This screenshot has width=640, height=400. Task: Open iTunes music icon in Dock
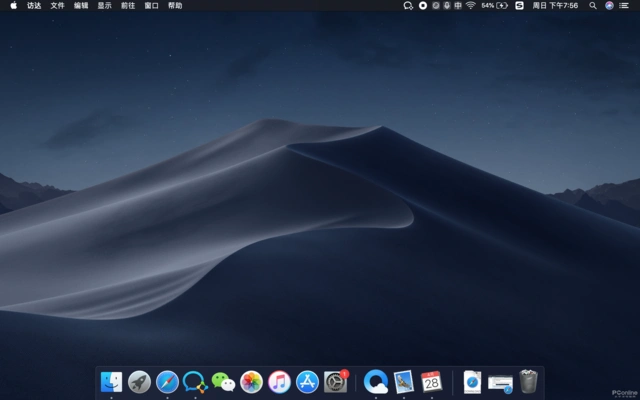(279, 381)
